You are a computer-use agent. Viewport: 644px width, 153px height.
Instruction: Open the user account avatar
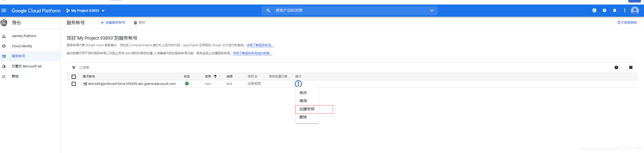(635, 10)
